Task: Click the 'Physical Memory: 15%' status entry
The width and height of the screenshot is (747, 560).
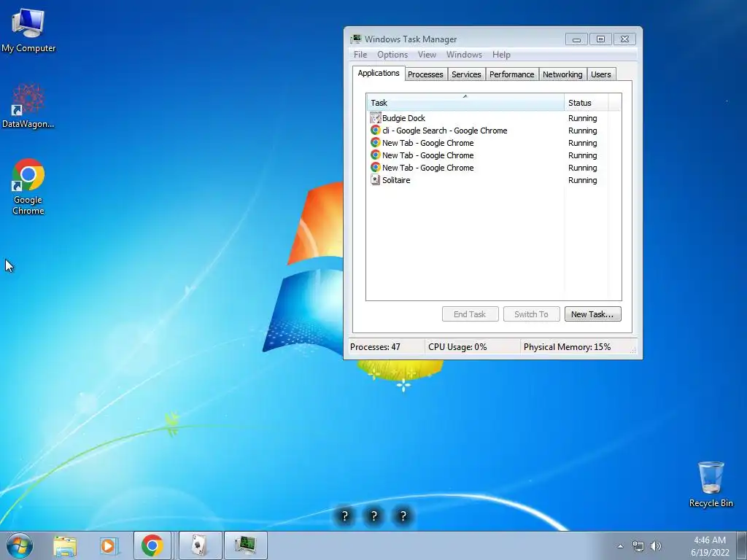Action: point(567,346)
